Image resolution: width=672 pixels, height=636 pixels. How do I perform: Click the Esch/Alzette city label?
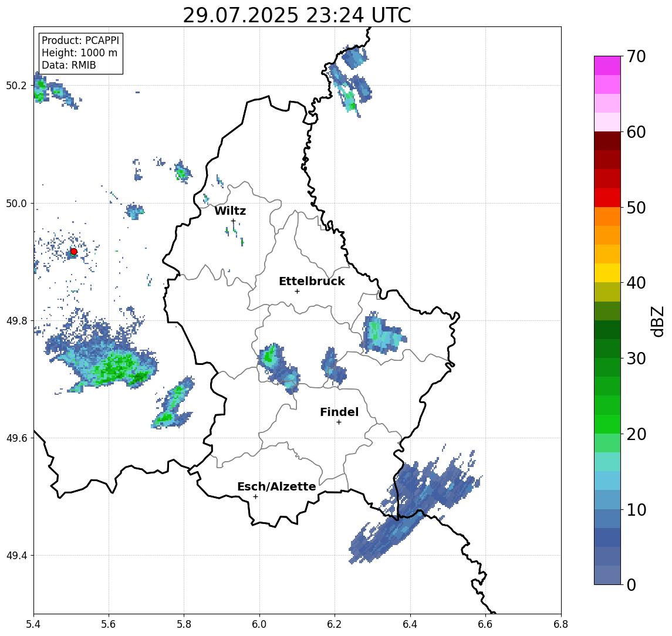click(276, 486)
